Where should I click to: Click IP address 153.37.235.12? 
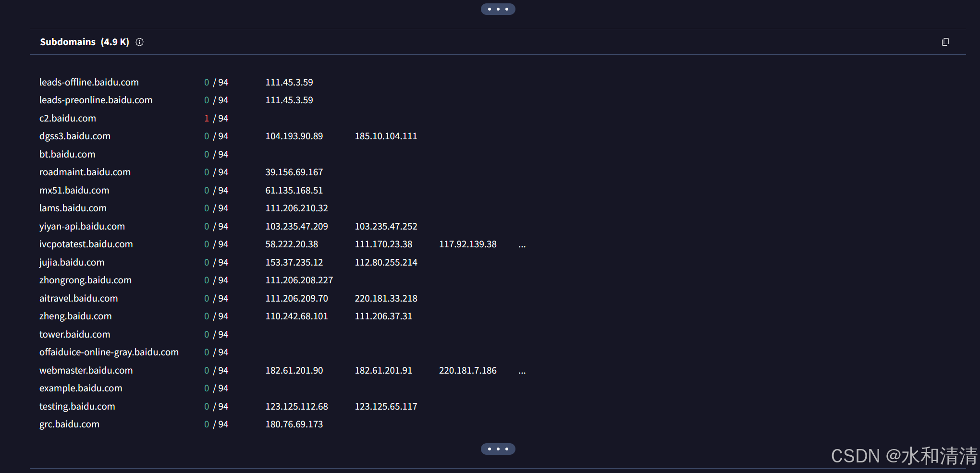click(x=294, y=262)
